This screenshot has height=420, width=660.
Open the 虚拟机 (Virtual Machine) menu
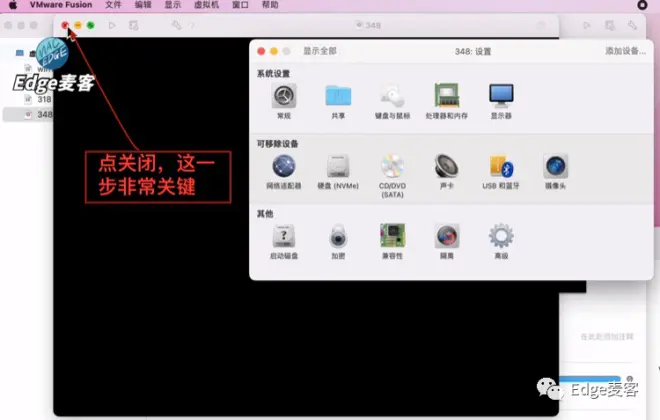pyautogui.click(x=206, y=5)
